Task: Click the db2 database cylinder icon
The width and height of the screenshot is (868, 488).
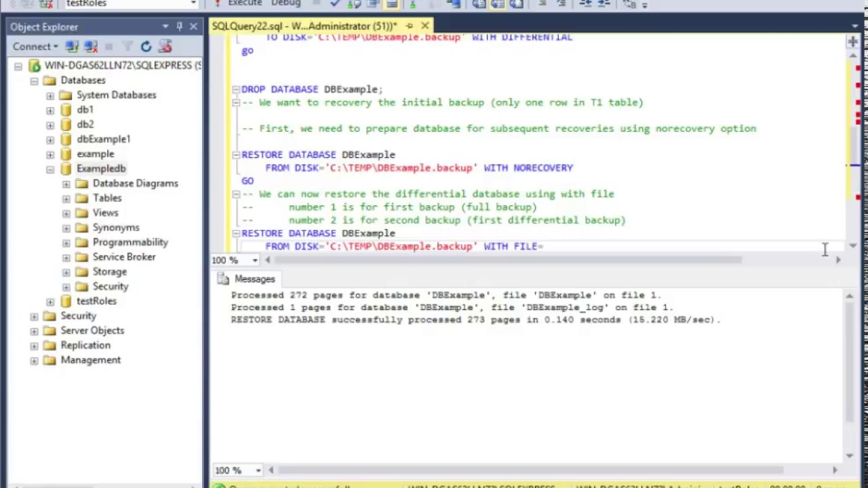Action: click(x=66, y=125)
